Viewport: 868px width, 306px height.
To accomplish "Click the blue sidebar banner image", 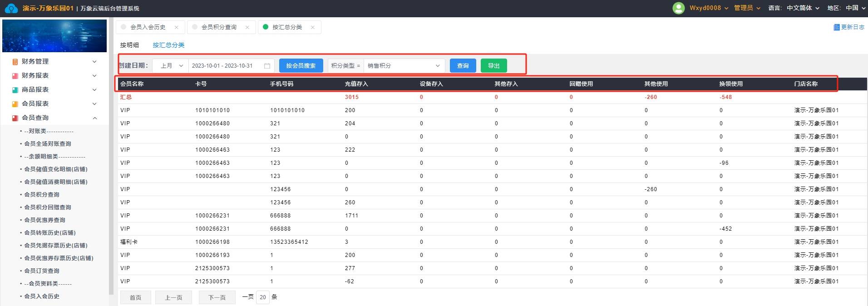I will click(54, 36).
